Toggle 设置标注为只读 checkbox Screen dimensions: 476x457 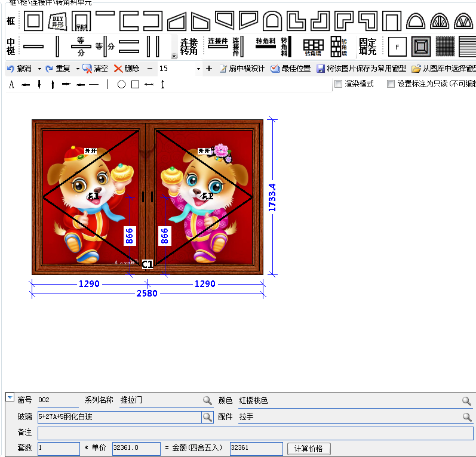pyautogui.click(x=391, y=84)
